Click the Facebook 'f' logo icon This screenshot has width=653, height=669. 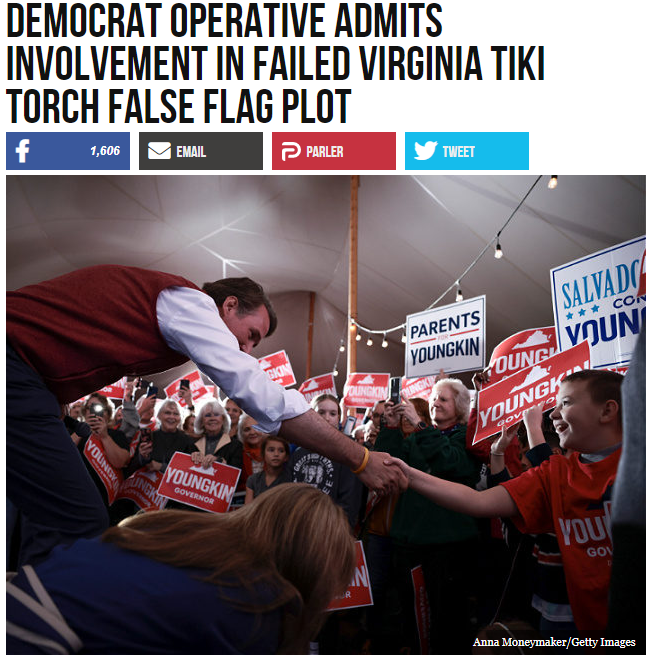point(22,151)
